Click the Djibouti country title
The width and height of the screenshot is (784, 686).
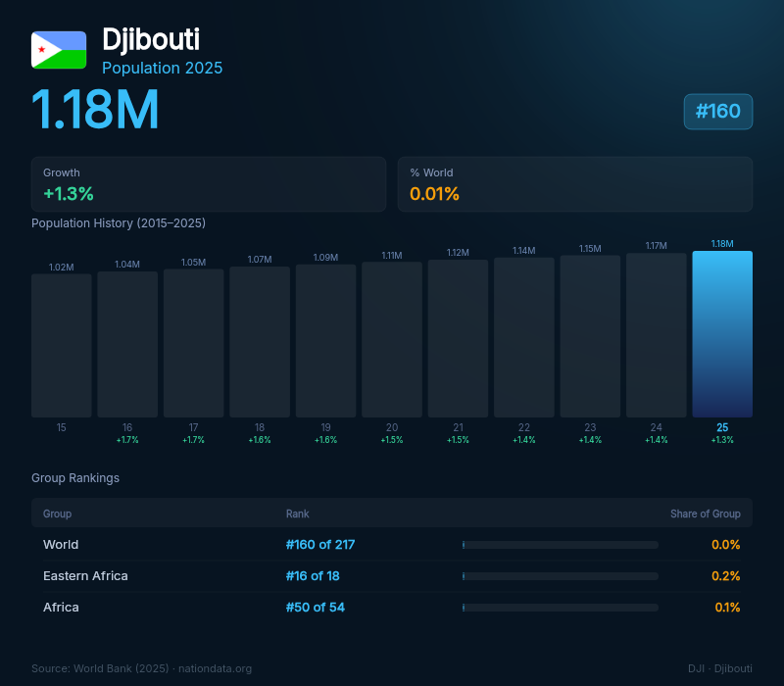(151, 39)
